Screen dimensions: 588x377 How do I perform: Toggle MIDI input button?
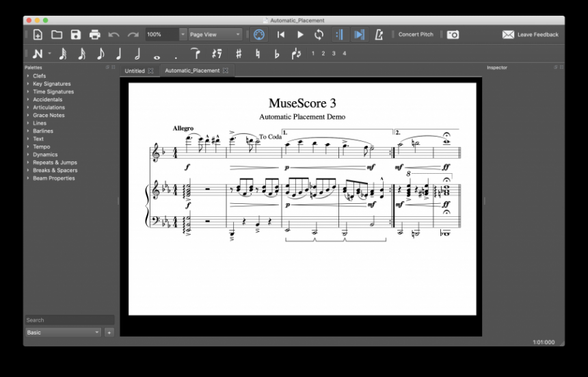pyautogui.click(x=258, y=34)
